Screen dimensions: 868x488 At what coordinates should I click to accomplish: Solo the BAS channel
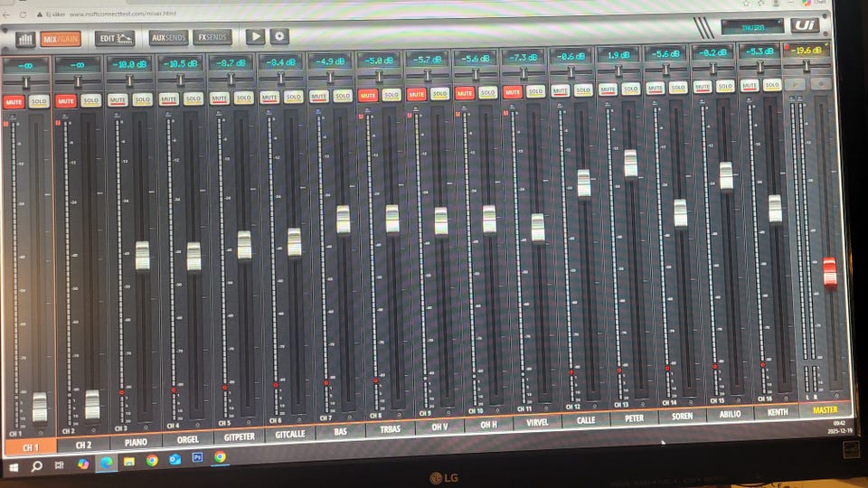tap(343, 97)
